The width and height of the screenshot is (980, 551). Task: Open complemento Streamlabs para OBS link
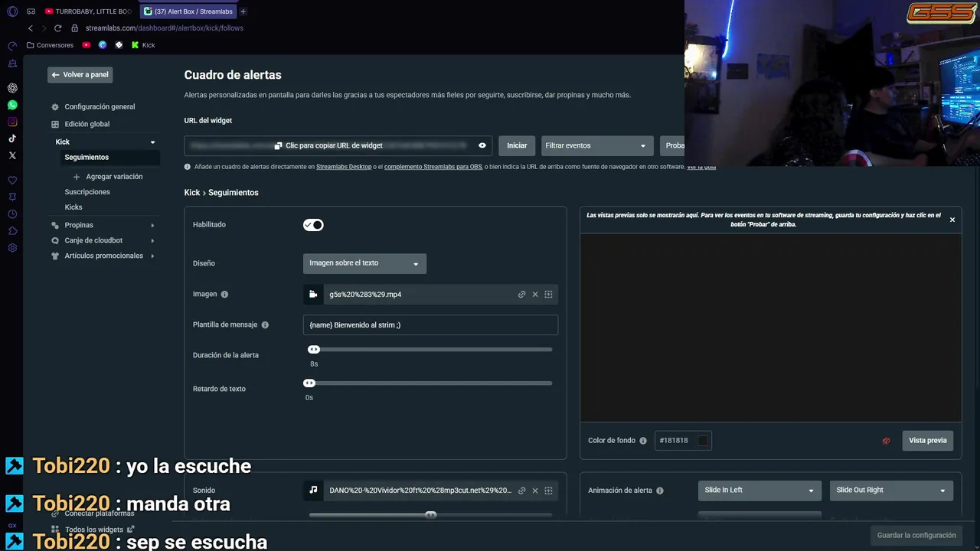(x=433, y=167)
